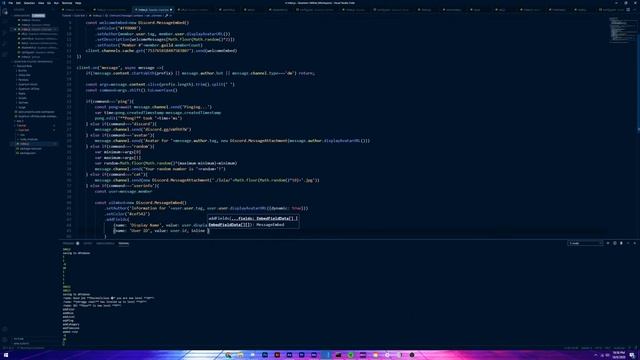
Task: Expand the Outline section in the sidebar
Action: click(x=35, y=339)
